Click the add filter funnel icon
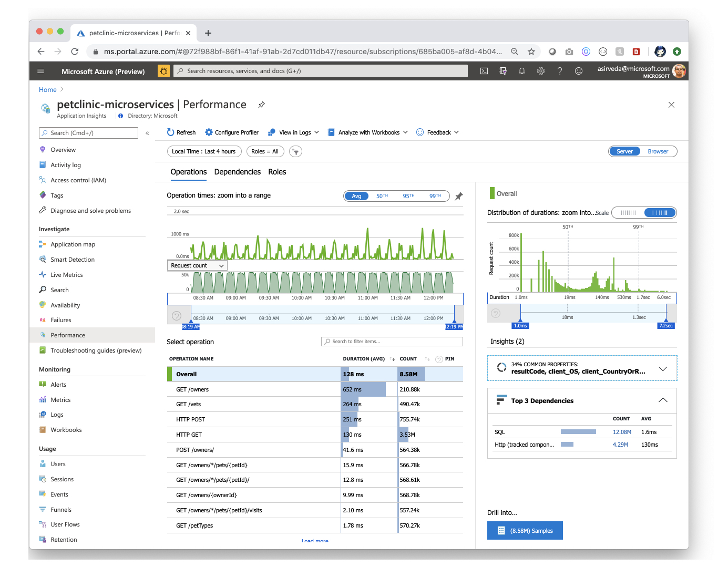This screenshot has width=718, height=588. click(296, 151)
